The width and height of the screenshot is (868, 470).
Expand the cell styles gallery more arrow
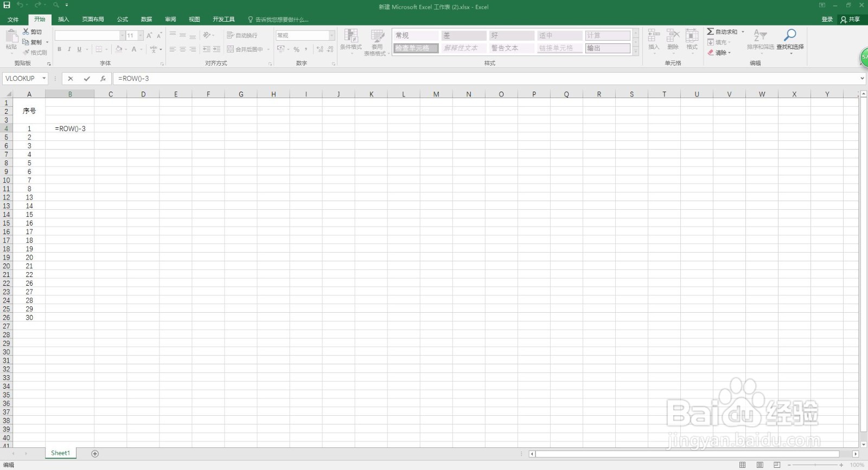coord(636,51)
